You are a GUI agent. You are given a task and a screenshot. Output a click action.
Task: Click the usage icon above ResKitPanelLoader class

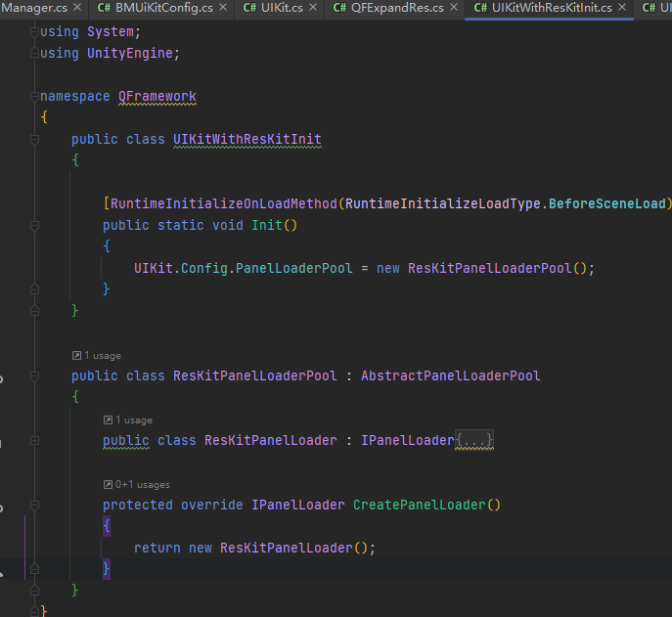tap(108, 420)
